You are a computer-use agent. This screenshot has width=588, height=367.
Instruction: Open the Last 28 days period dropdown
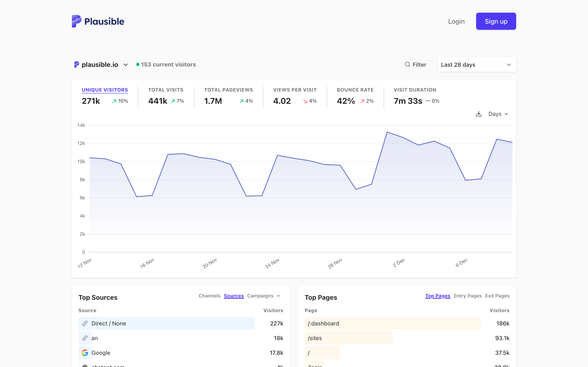pos(477,65)
